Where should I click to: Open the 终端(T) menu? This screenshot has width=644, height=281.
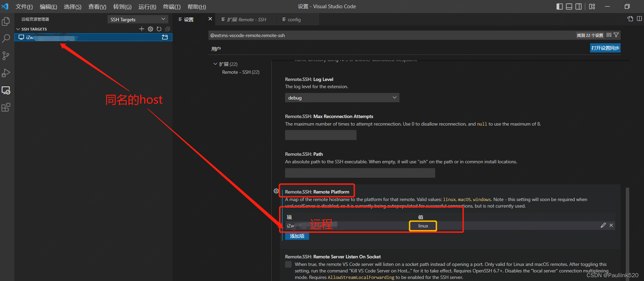coord(172,7)
